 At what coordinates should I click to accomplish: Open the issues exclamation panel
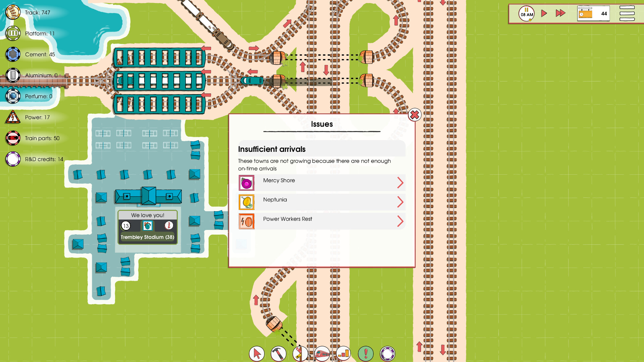coord(366,354)
